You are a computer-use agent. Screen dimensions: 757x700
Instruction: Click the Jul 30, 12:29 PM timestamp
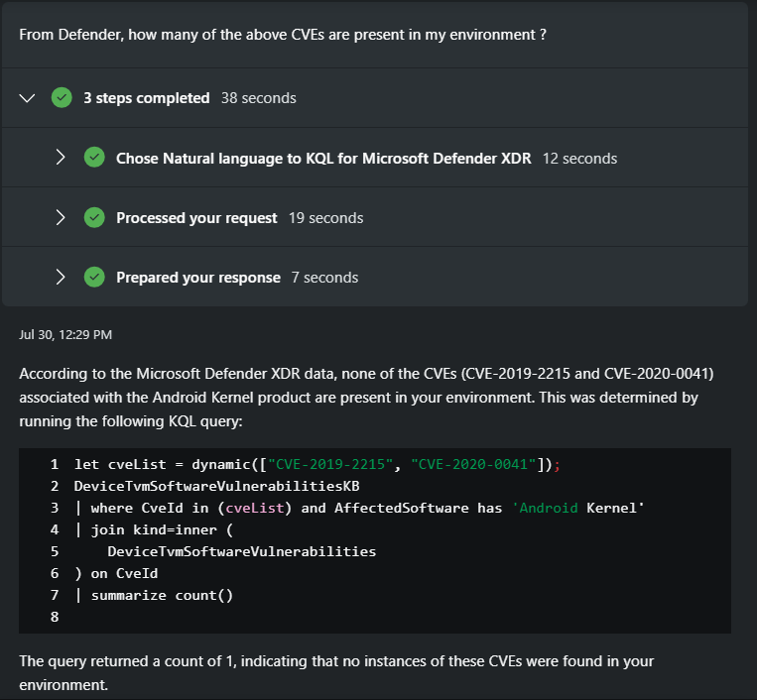click(65, 334)
